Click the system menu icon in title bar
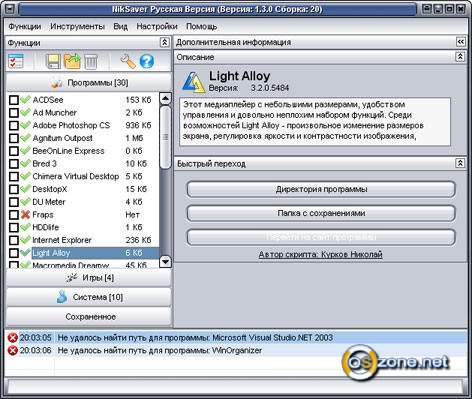Viewport: 472px width, 399px height. pyautogui.click(x=9, y=9)
